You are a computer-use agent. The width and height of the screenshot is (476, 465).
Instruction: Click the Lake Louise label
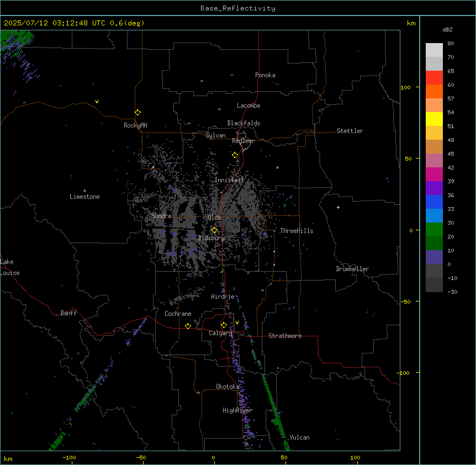coord(10,267)
